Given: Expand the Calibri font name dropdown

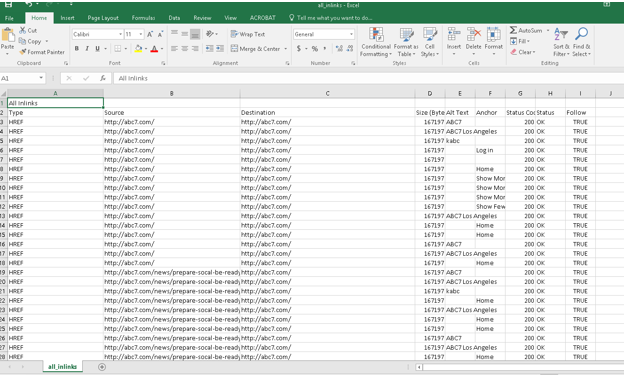Looking at the screenshot, I should click(120, 34).
